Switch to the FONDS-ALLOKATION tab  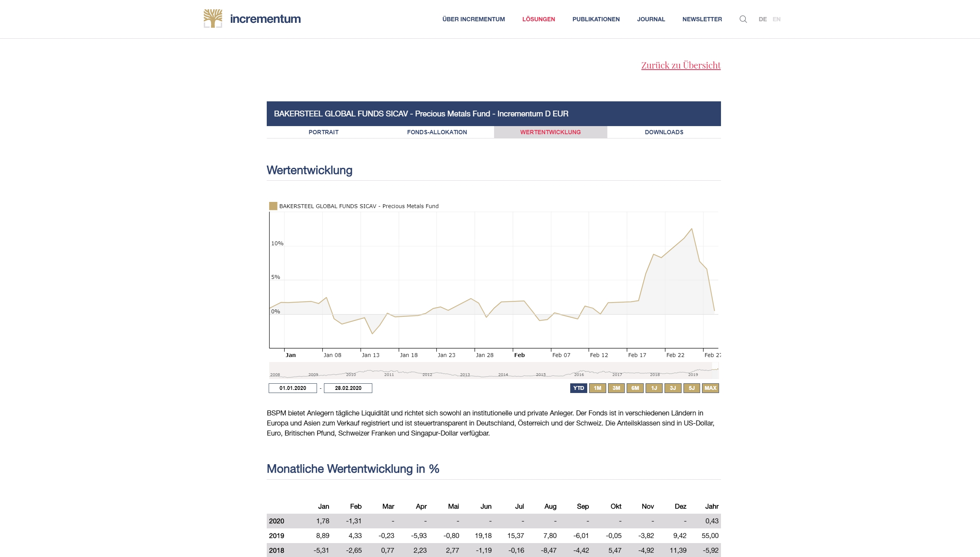(437, 132)
